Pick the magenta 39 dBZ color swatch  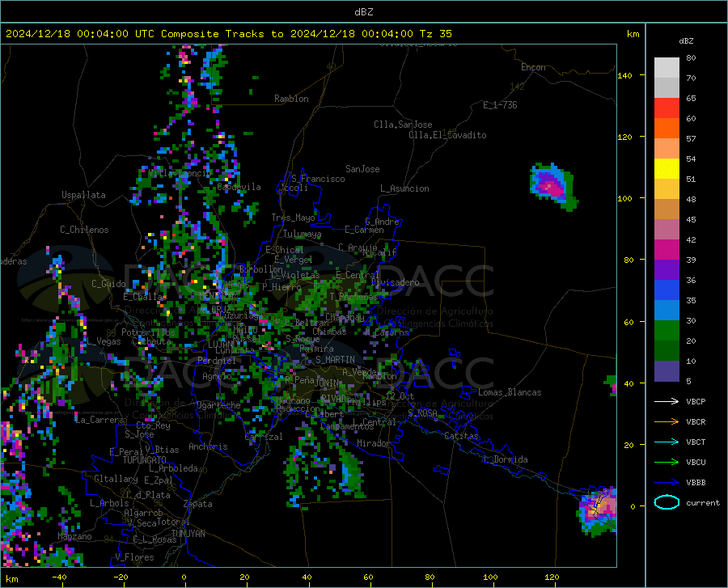tap(667, 250)
